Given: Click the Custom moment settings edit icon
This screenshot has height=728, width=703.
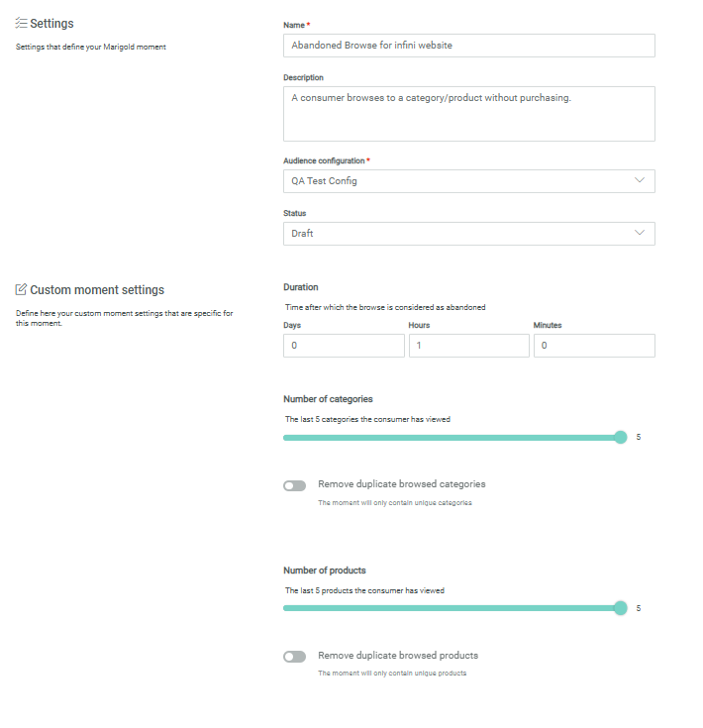Looking at the screenshot, I should point(21,290).
